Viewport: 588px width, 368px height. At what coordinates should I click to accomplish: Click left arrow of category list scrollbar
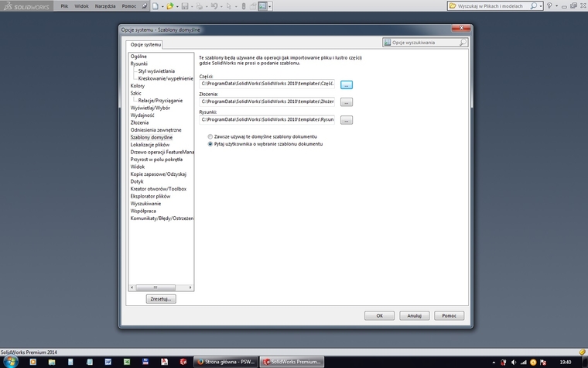(132, 287)
